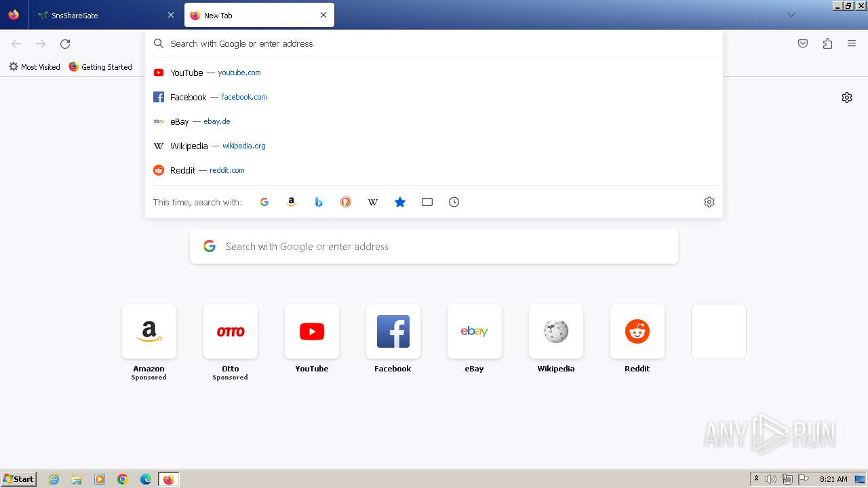Open search settings gear in dropdown
This screenshot has width=868, height=488.
click(x=709, y=202)
